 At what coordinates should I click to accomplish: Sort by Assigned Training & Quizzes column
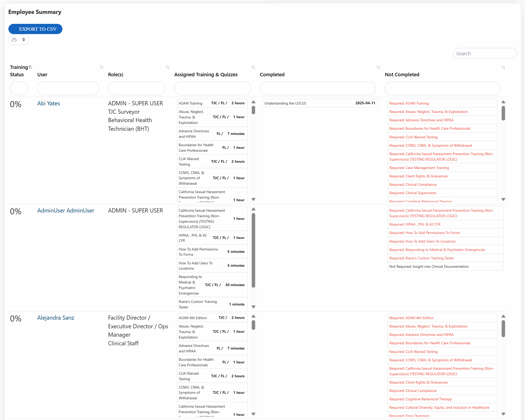point(253,67)
